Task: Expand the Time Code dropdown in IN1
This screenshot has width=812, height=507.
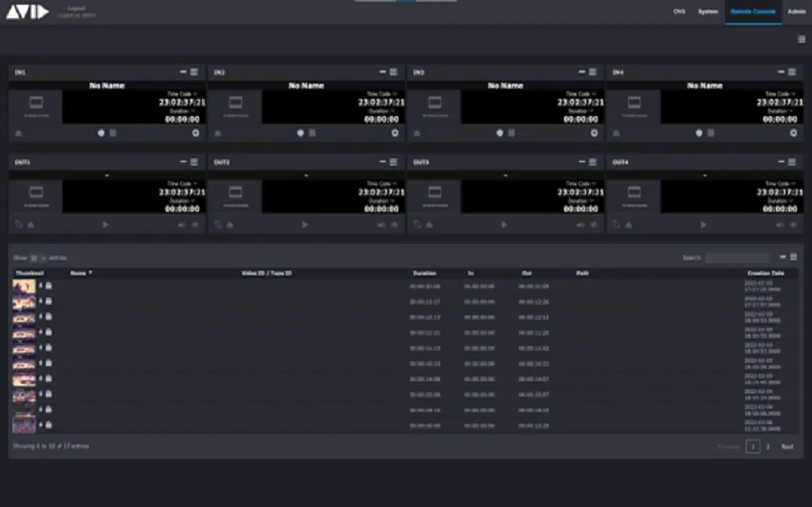Action: click(x=182, y=93)
